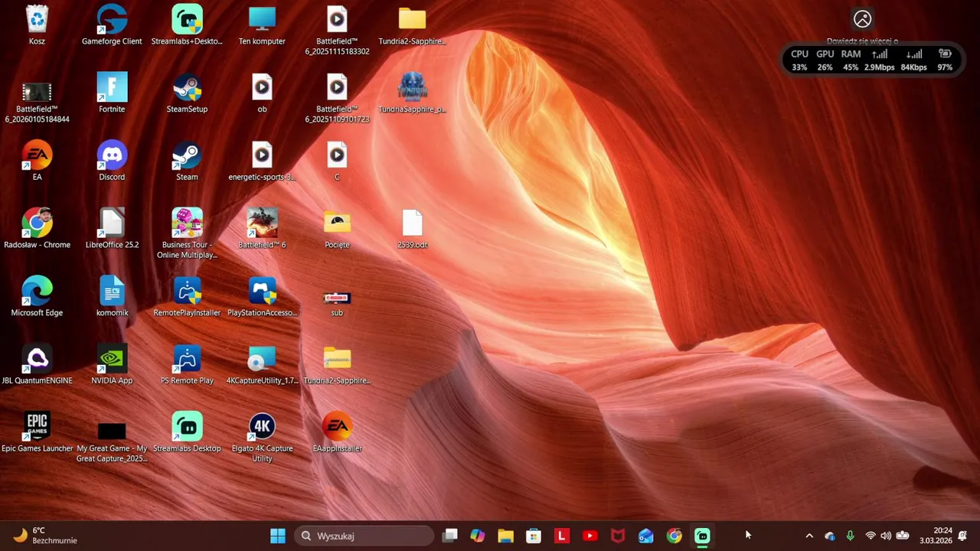The height and width of the screenshot is (551, 980).
Task: Open File Explorer from the taskbar
Action: (x=505, y=536)
